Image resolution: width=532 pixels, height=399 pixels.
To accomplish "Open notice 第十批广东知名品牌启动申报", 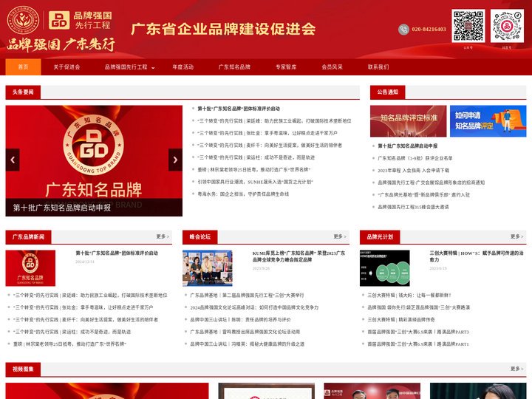I will 408,146.
